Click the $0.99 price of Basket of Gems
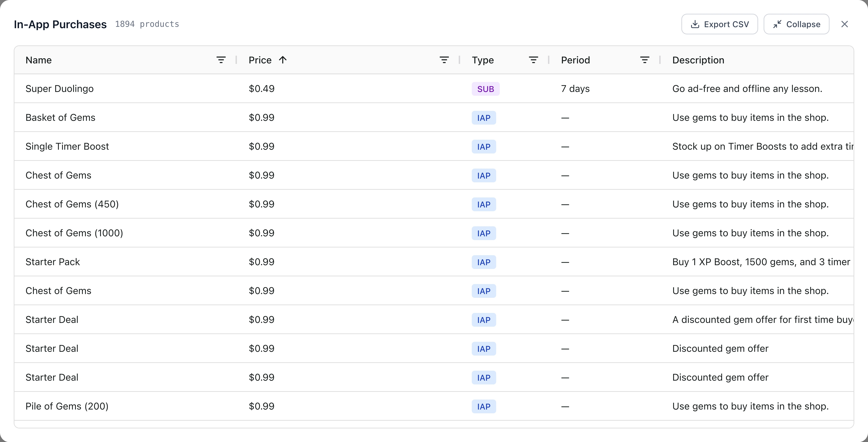This screenshot has width=868, height=442. tap(261, 117)
